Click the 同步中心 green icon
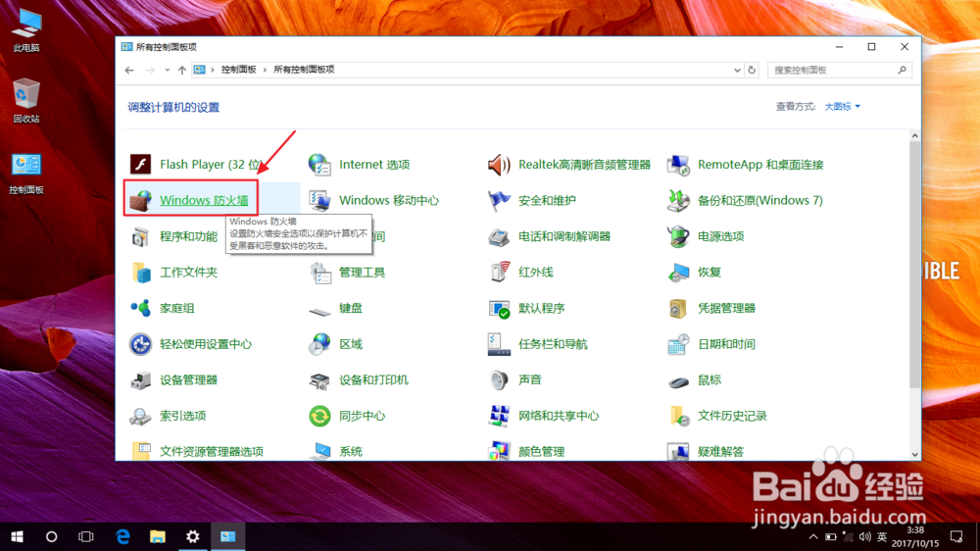Image resolution: width=980 pixels, height=551 pixels. coord(319,416)
